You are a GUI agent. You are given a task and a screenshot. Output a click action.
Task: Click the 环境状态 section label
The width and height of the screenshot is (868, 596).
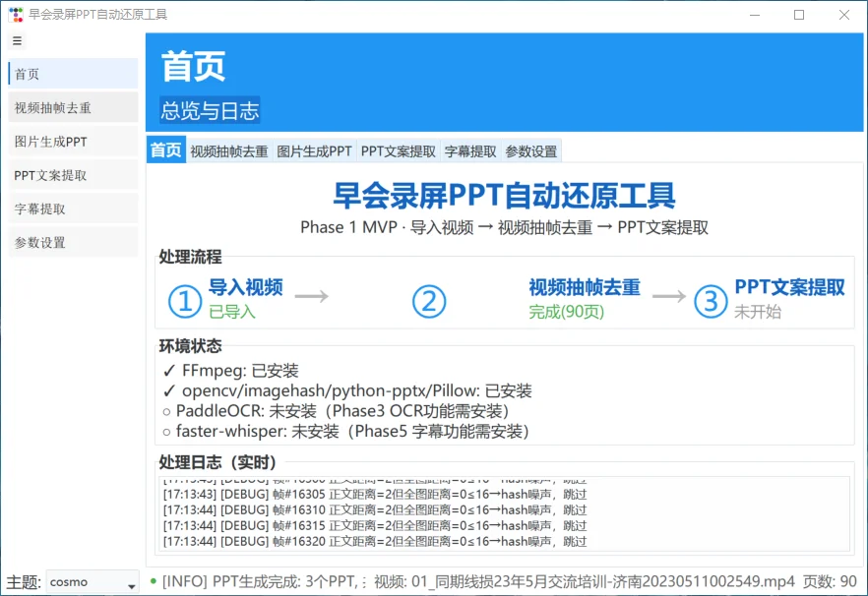tap(191, 346)
